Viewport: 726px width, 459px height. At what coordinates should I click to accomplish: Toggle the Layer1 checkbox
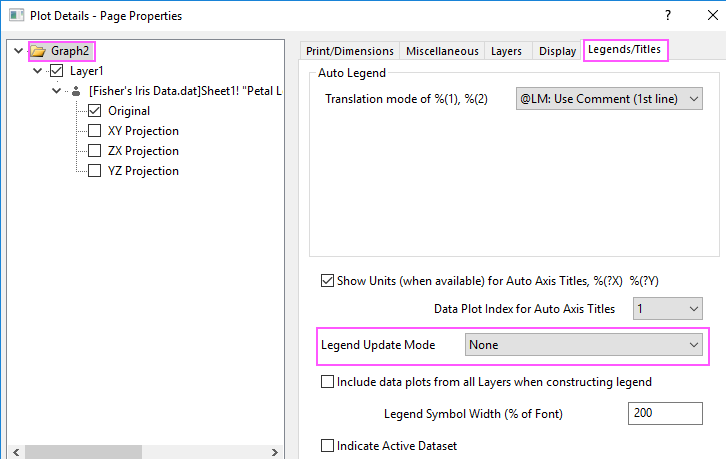(56, 71)
